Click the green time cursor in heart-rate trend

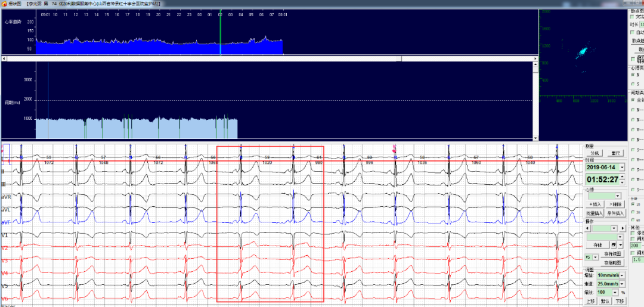pyautogui.click(x=220, y=36)
